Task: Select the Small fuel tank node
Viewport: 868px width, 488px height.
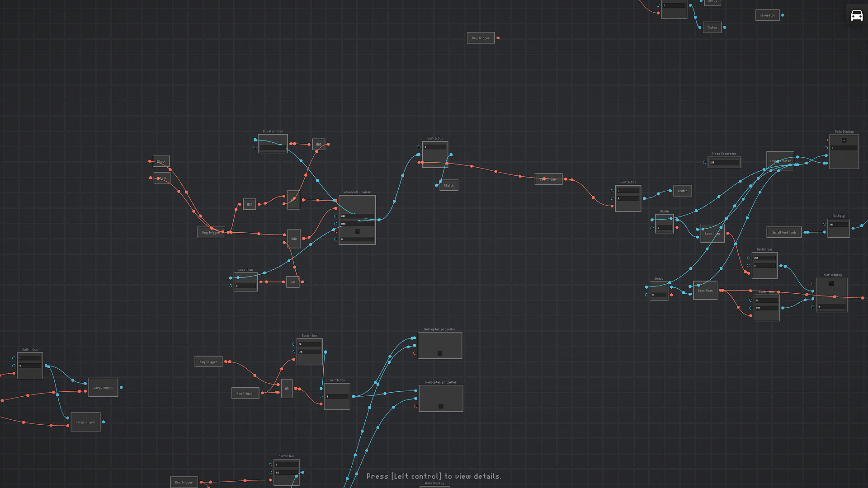Action: [x=784, y=232]
